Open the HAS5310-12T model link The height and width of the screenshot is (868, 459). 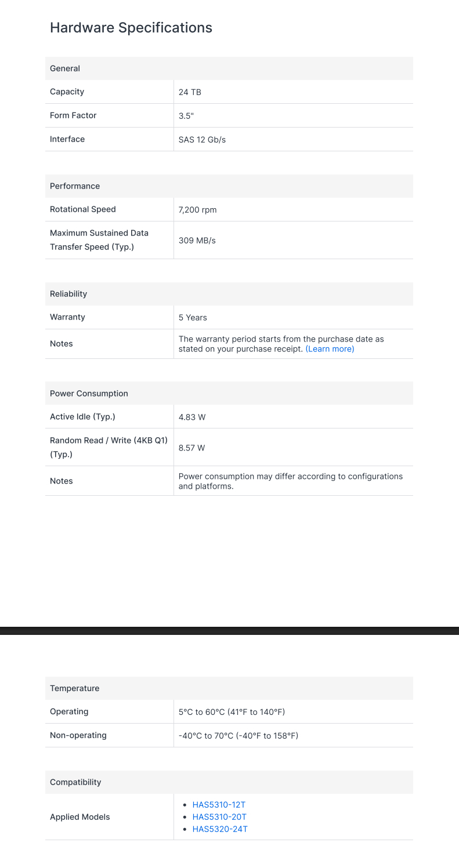(219, 805)
